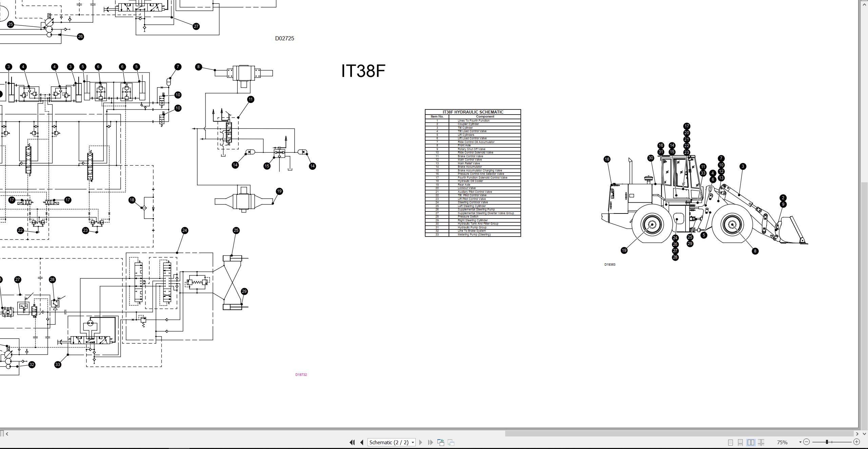This screenshot has width=868, height=449.
Task: Select 'Brake Accumulator Charging Valve' row
Action: pos(473,170)
